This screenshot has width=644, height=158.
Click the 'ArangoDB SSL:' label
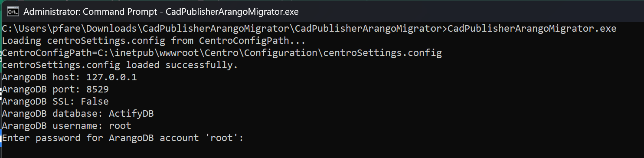pyautogui.click(x=39, y=102)
